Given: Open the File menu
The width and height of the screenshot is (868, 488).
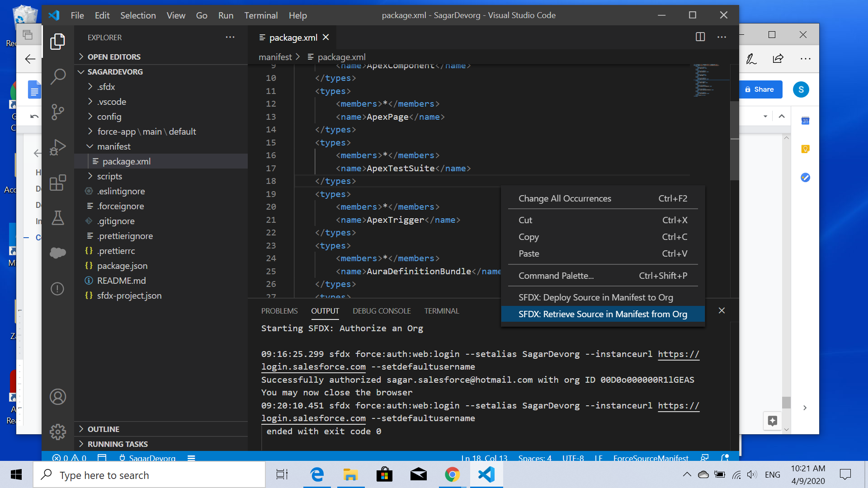Looking at the screenshot, I should pos(77,15).
